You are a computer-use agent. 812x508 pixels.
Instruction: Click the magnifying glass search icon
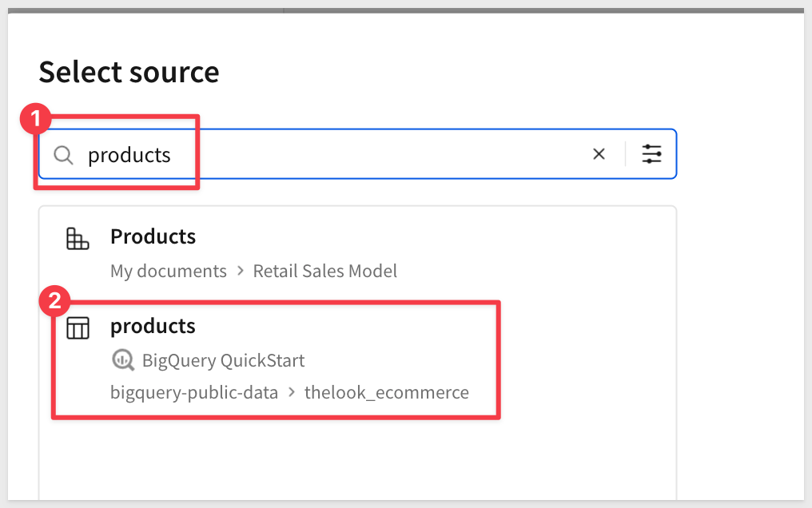point(63,154)
